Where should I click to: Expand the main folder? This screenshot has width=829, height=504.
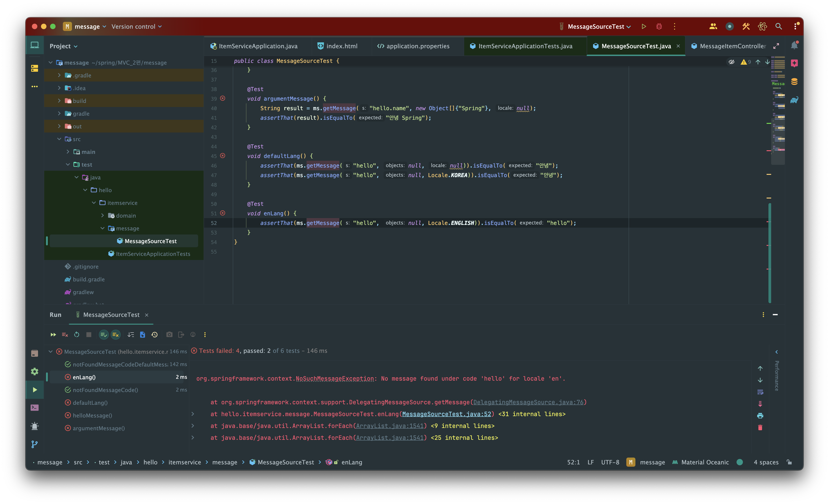point(68,152)
